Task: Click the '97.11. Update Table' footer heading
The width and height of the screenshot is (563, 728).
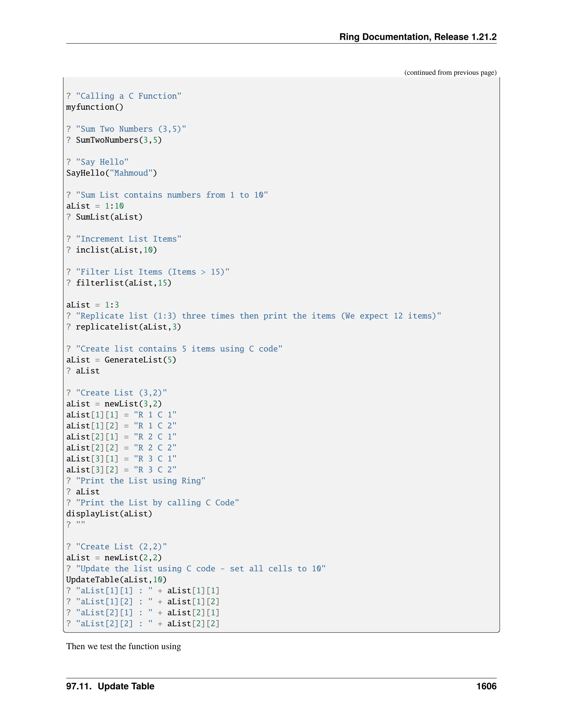Action: (x=110, y=686)
